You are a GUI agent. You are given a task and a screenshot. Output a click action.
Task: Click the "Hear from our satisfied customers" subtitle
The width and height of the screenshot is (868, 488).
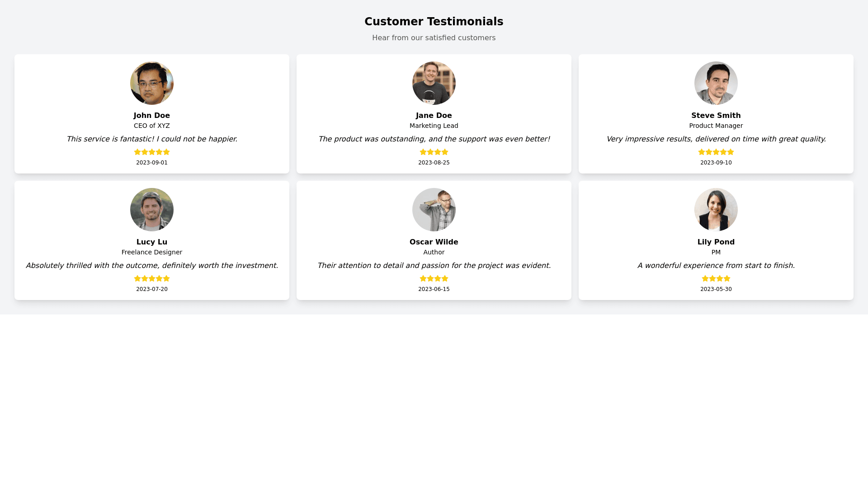click(x=434, y=38)
